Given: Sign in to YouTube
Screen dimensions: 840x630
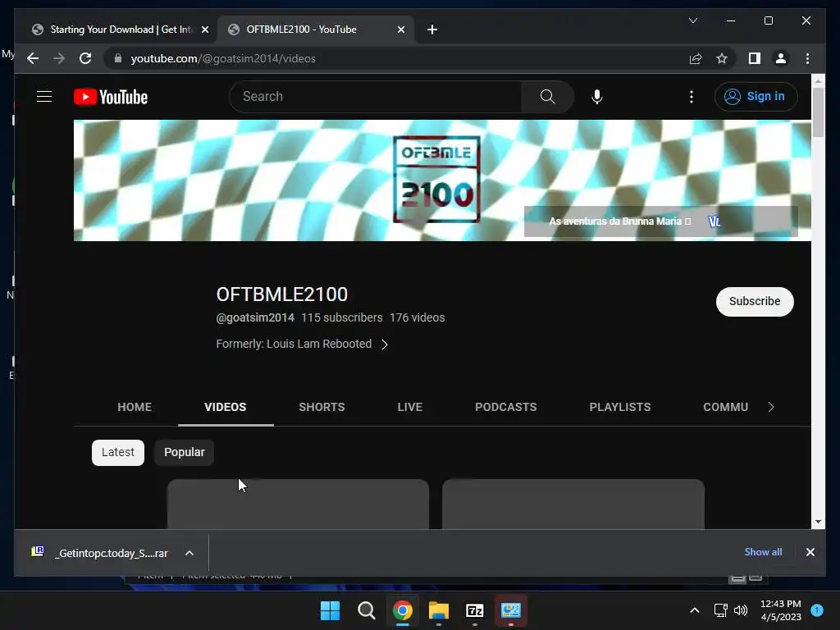Looking at the screenshot, I should tap(756, 97).
